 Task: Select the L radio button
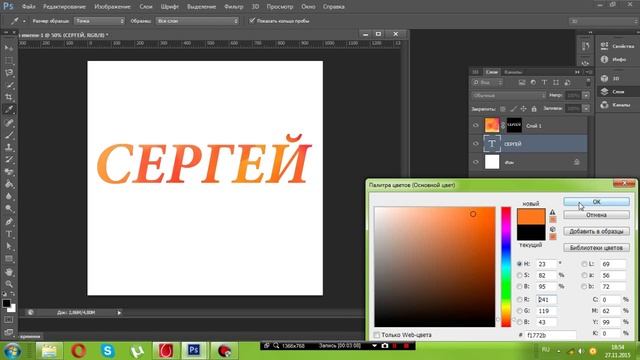coord(584,264)
